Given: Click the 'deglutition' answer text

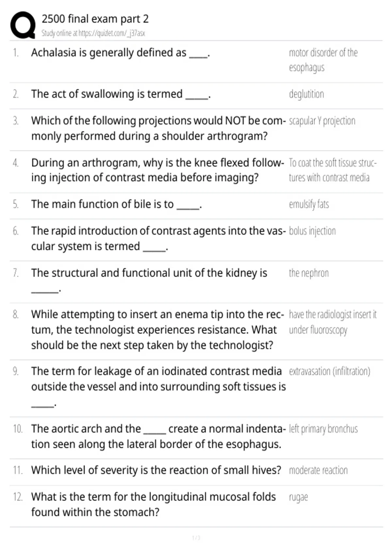Looking at the screenshot, I should [x=306, y=94].
